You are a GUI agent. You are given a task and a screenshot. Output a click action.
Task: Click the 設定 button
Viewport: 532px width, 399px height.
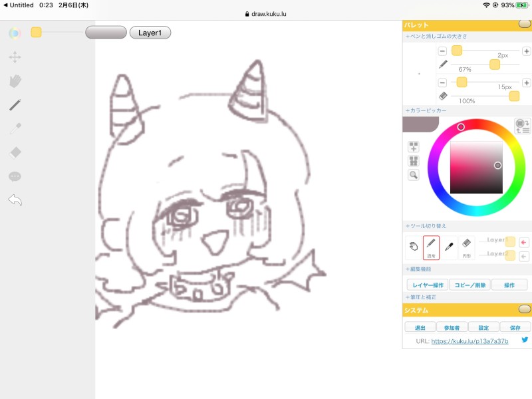pos(483,327)
